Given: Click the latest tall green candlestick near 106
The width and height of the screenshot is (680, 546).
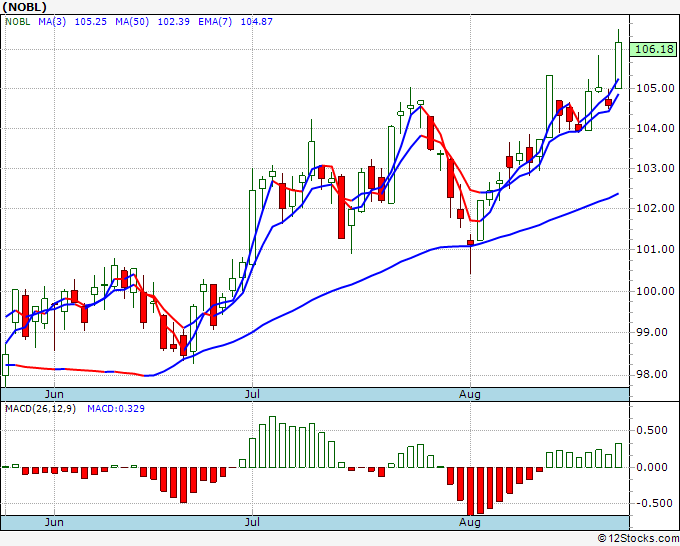Looking at the screenshot, I should (x=618, y=65).
